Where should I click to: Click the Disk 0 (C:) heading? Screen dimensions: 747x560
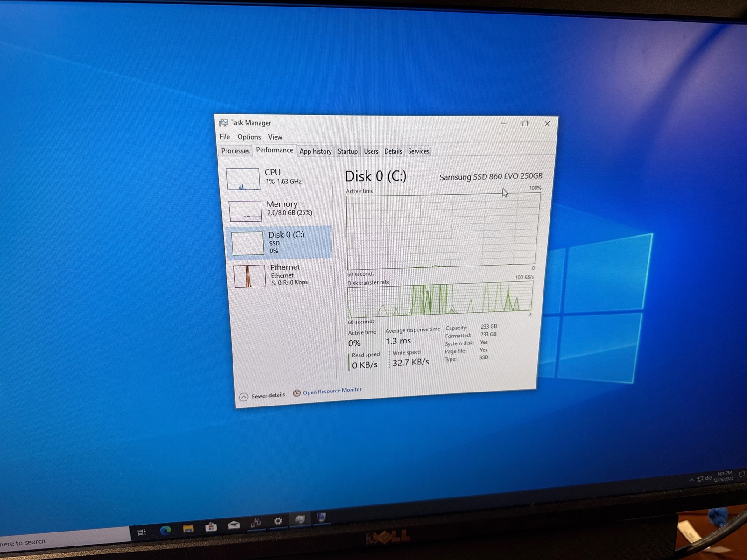point(376,176)
